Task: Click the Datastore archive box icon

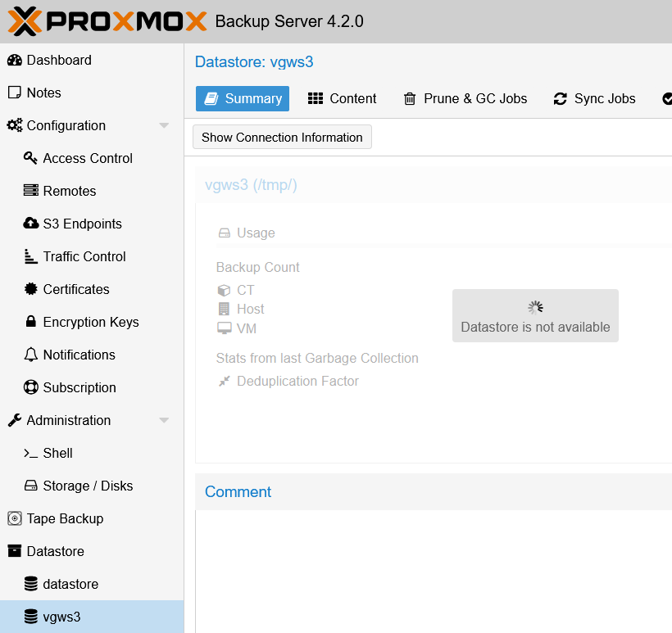Action: (15, 551)
